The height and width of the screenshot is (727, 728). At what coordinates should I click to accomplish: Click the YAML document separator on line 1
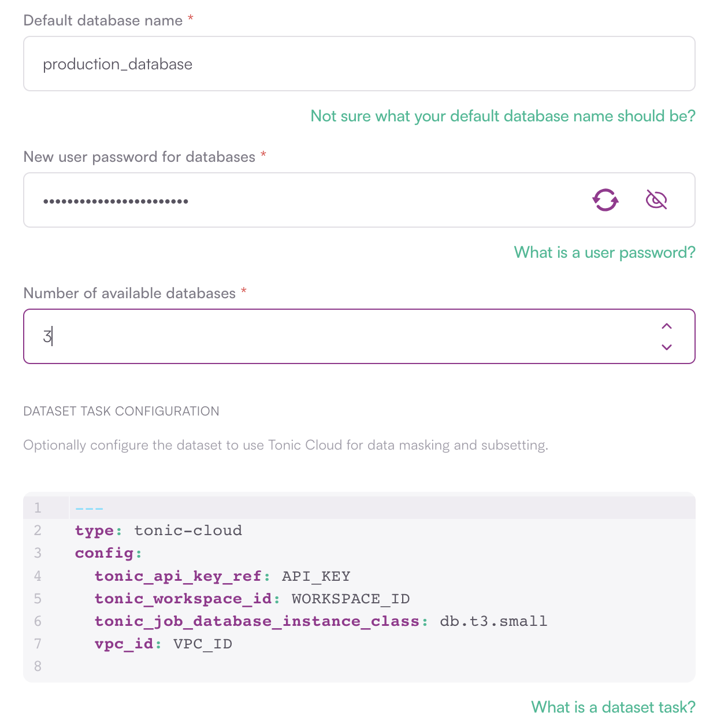click(x=89, y=507)
